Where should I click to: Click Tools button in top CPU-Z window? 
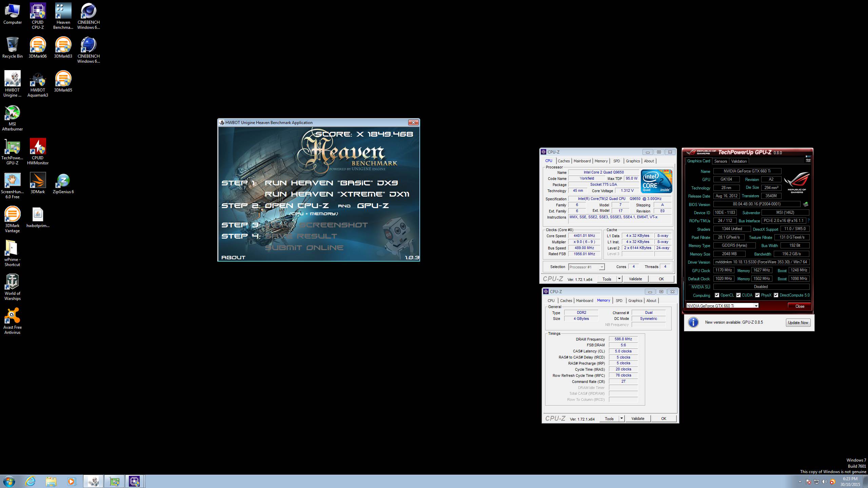pyautogui.click(x=607, y=279)
